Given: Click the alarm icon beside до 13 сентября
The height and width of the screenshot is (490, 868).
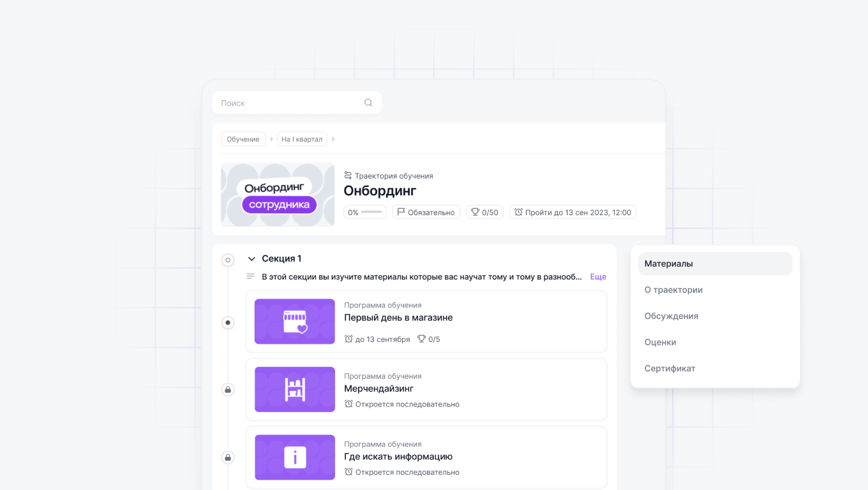Looking at the screenshot, I should [x=348, y=339].
